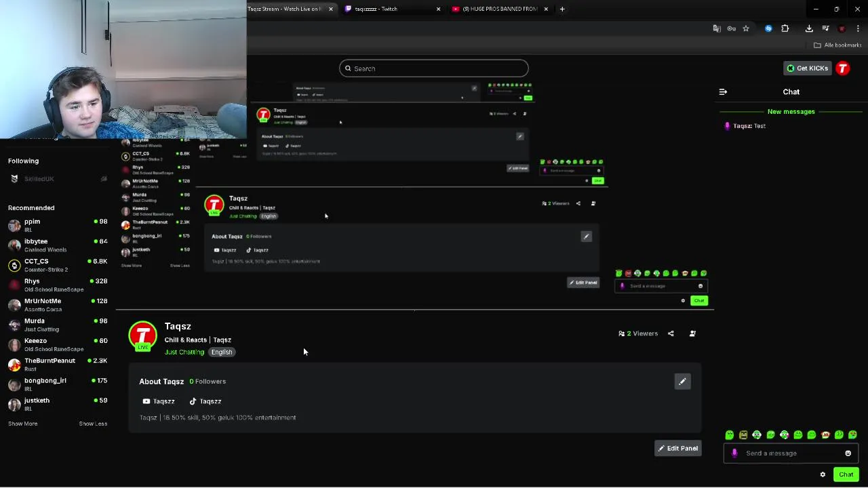Open the red T profile avatar top right

[843, 68]
